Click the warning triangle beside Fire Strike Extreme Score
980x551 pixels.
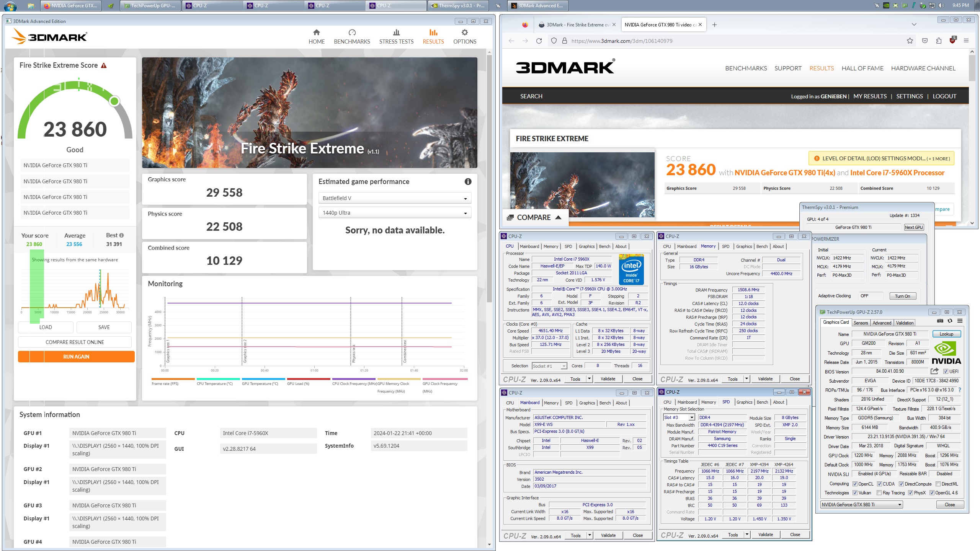click(104, 65)
